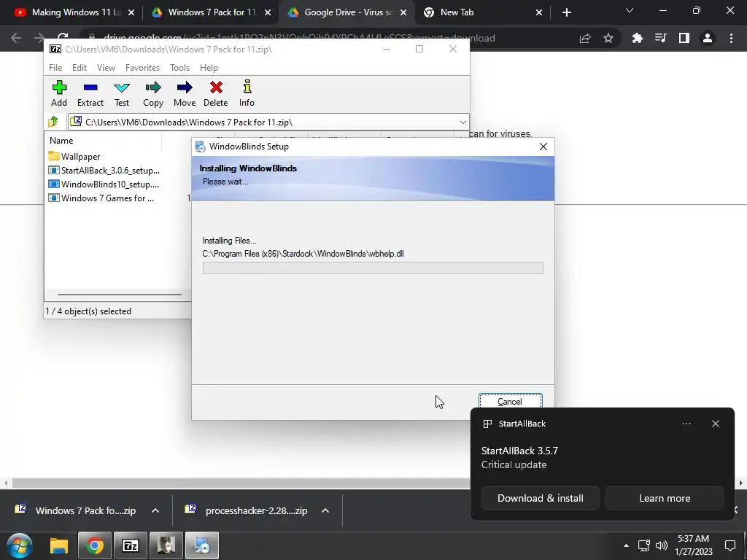Viewport: 747px width, 560px height.
Task: Bookmark this page with the star
Action: [x=608, y=38]
